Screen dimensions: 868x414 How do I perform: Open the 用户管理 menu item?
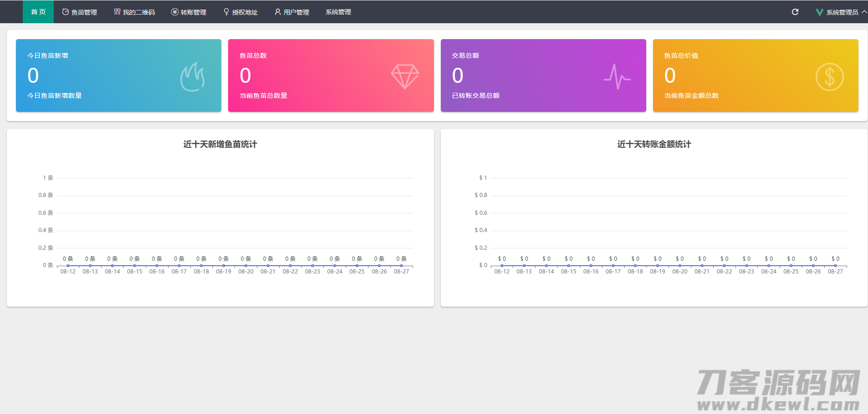pos(292,12)
